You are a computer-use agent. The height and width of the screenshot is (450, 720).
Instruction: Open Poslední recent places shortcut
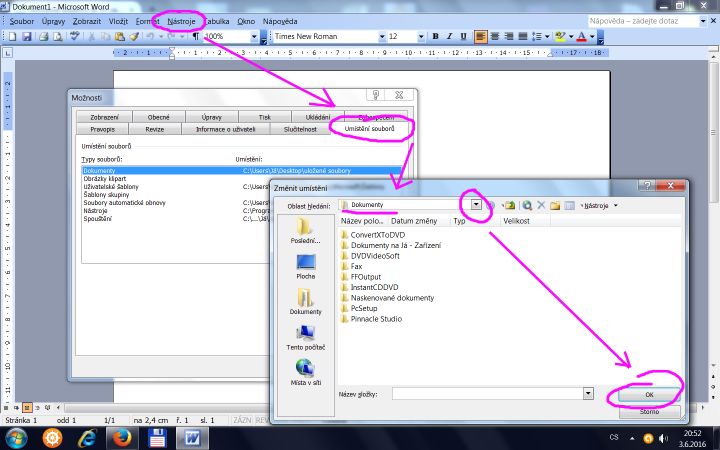[x=305, y=231]
